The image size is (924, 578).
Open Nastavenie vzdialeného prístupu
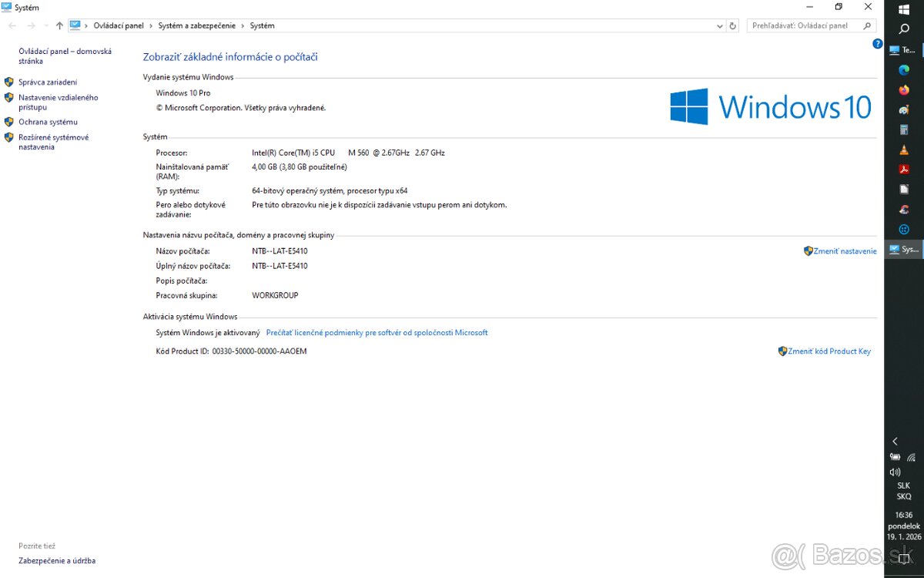tap(59, 102)
